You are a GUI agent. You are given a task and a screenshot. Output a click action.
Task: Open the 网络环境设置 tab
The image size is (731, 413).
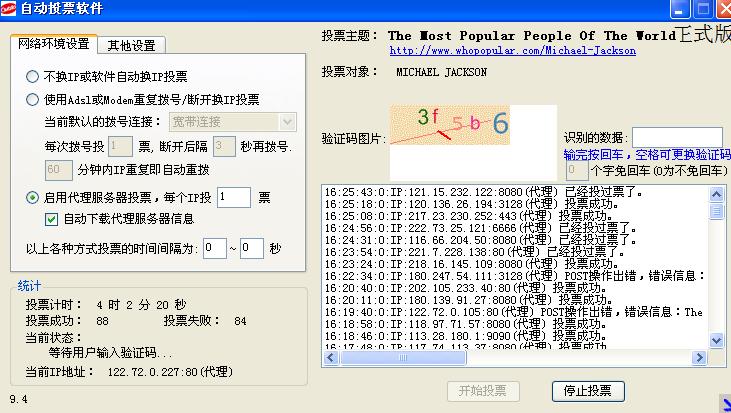coord(54,44)
